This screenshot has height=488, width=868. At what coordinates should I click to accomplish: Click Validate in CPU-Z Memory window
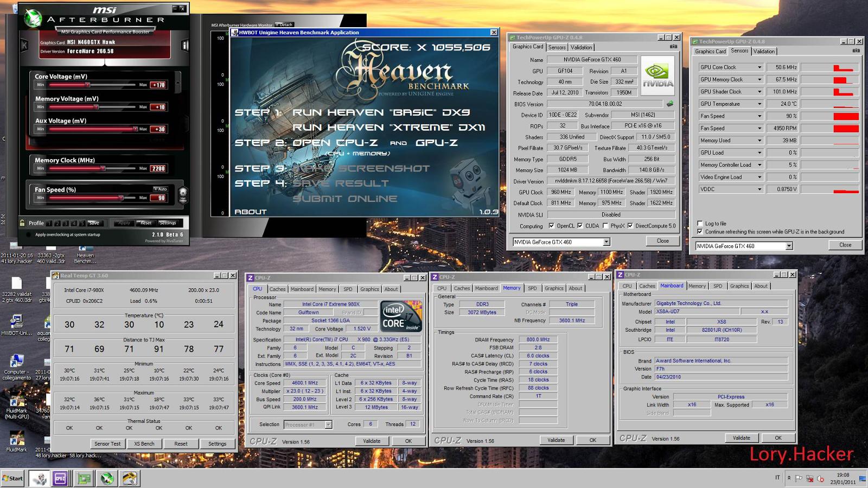(x=556, y=440)
